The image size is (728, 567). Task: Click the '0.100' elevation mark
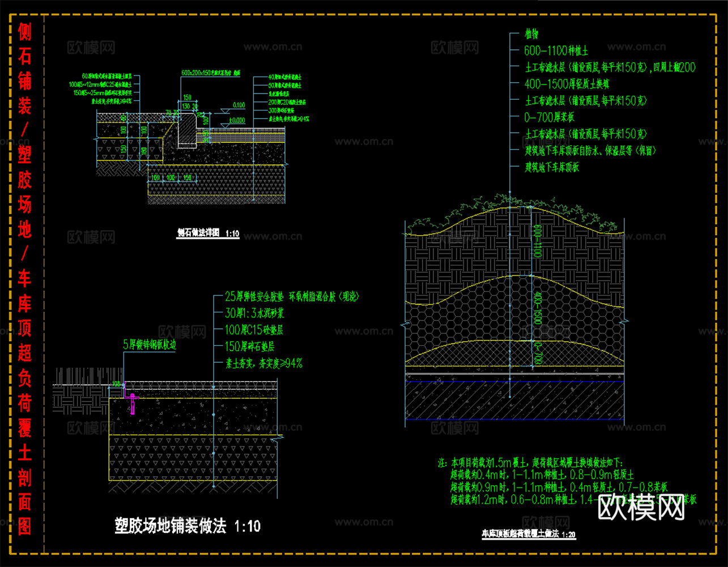pos(239,105)
